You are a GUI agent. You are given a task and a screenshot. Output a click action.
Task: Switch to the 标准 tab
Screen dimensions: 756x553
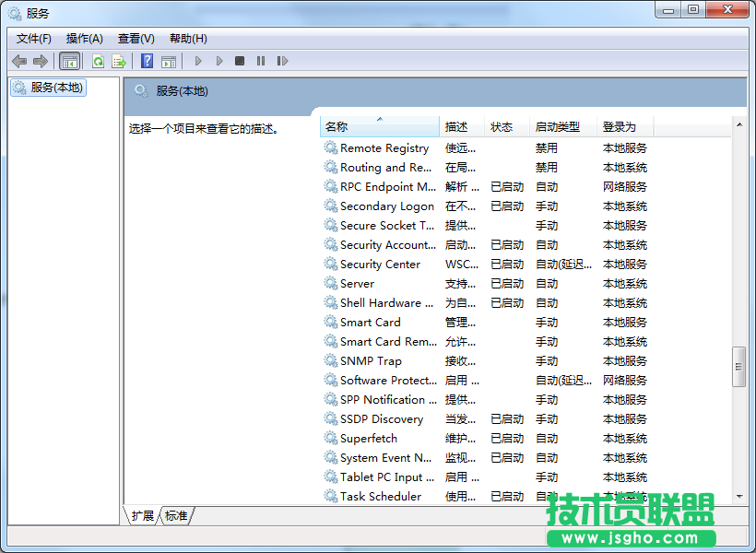point(175,516)
